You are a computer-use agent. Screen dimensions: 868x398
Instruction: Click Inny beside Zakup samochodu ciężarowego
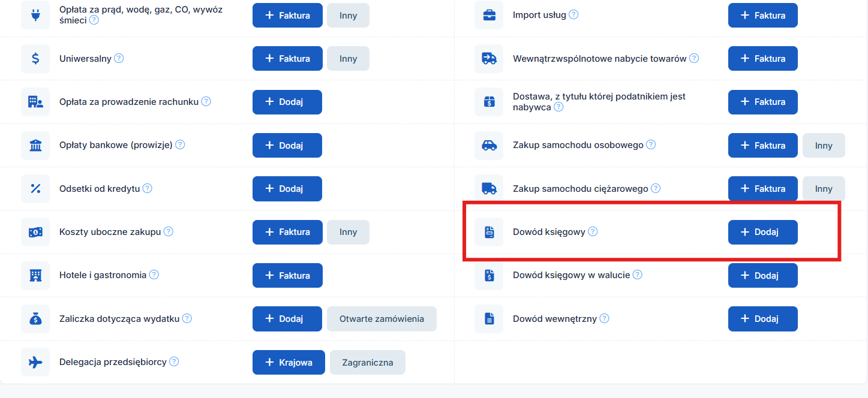point(823,189)
